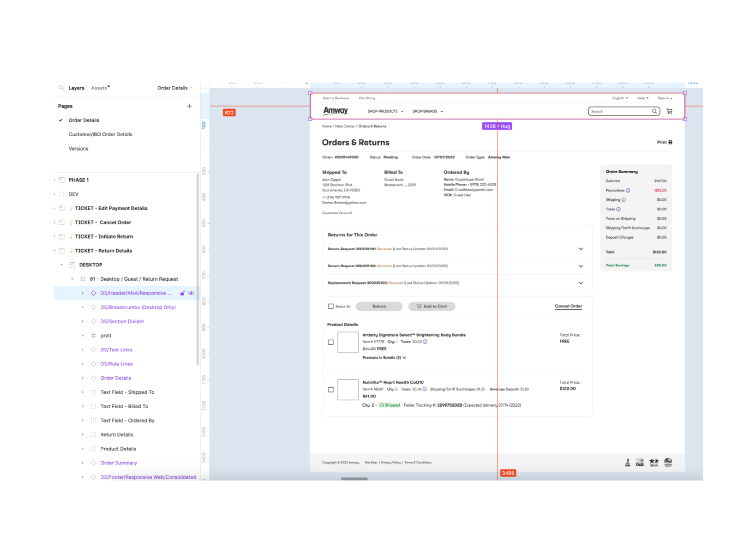Click the dotted group icon next to DEV
This screenshot has width=756, height=554.
point(61,194)
